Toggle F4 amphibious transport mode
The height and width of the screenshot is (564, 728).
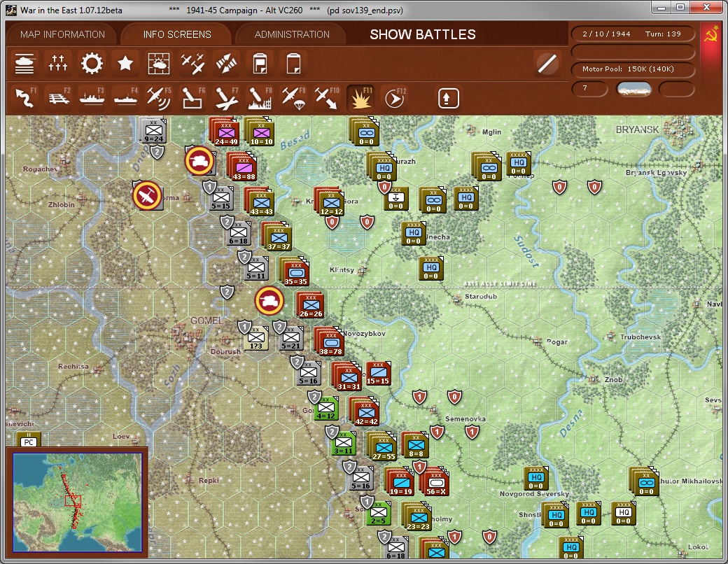click(125, 98)
